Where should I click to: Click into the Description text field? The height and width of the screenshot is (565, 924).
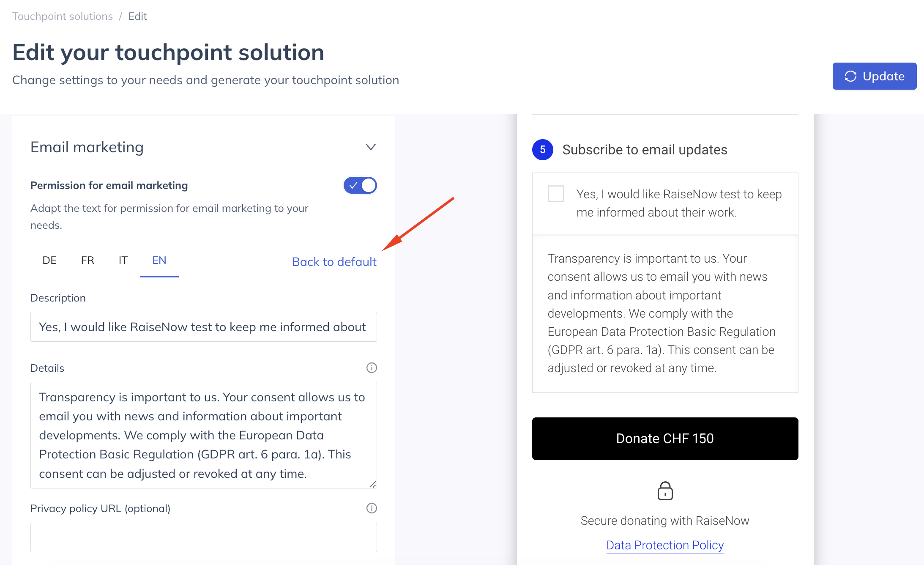tap(204, 326)
